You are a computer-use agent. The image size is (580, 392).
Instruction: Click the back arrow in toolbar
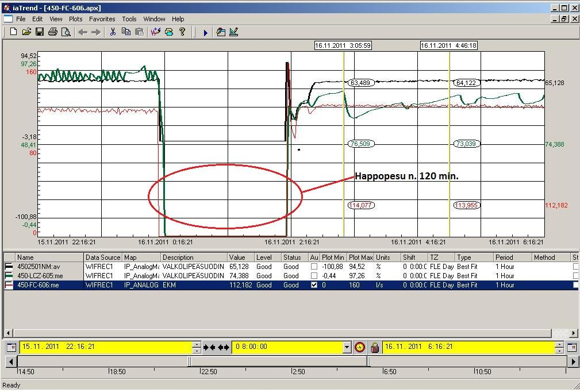click(83, 33)
